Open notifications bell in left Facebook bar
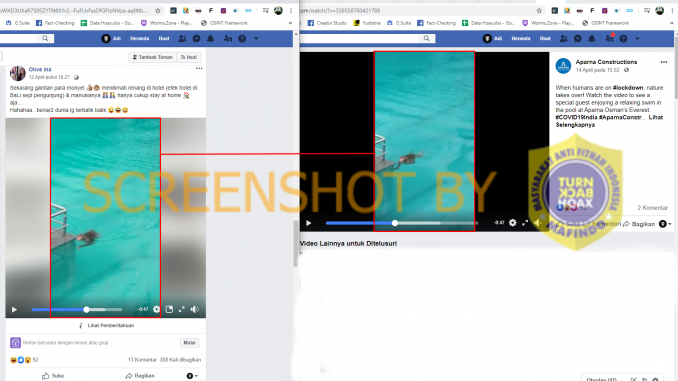Image resolution: width=678 pixels, height=381 pixels. pos(211,38)
